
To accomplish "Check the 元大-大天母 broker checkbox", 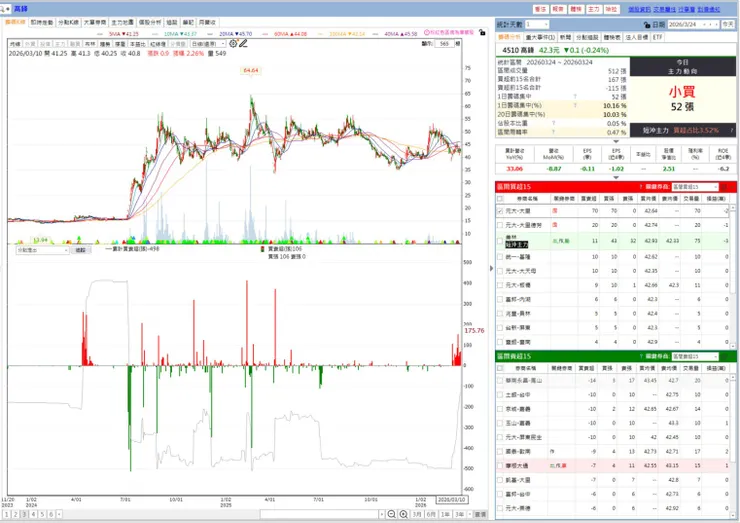I will tap(500, 271).
